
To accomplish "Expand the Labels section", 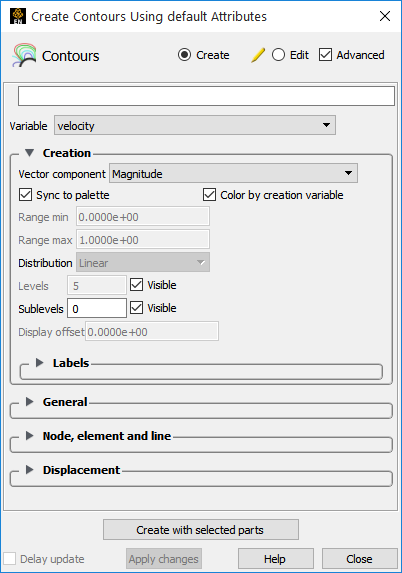I will coord(39,363).
